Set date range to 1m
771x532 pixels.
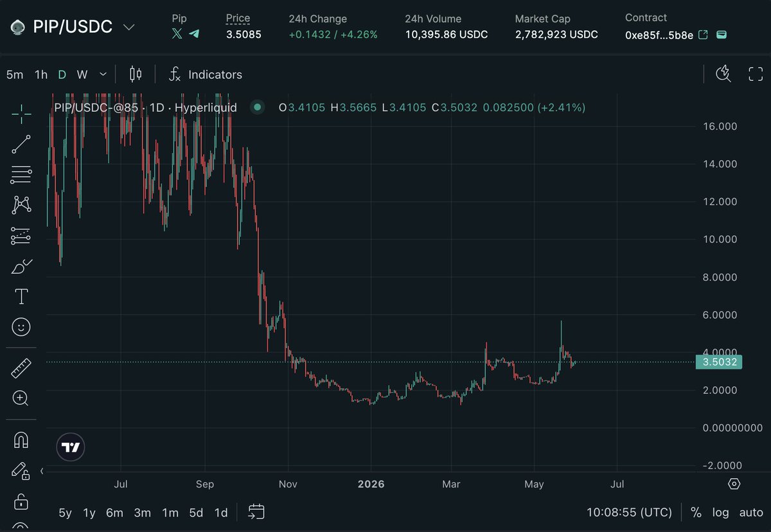click(170, 513)
